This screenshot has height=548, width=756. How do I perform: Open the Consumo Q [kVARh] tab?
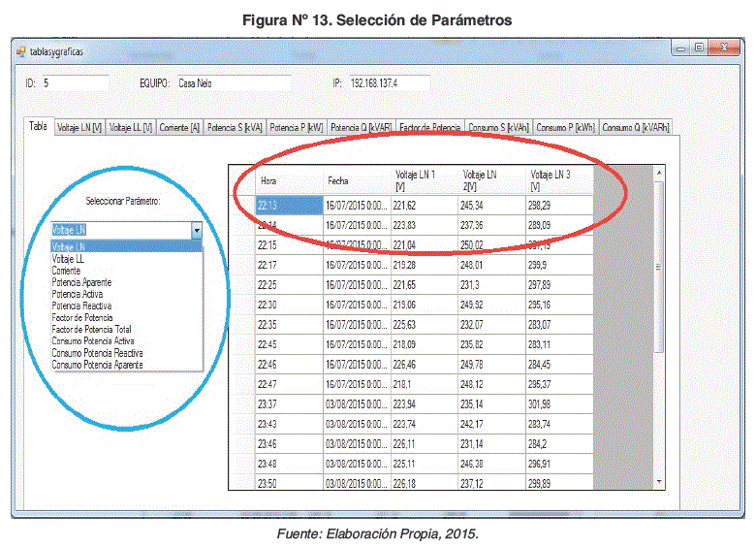pos(636,127)
